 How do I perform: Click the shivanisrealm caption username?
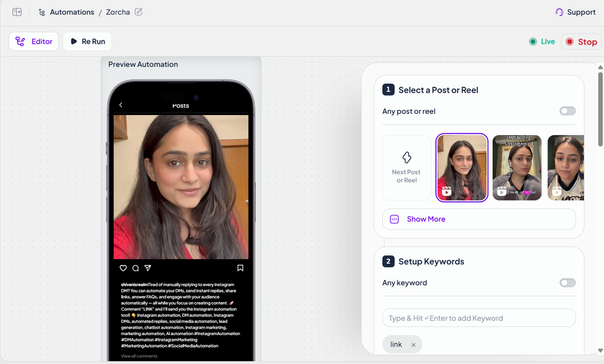(134, 285)
